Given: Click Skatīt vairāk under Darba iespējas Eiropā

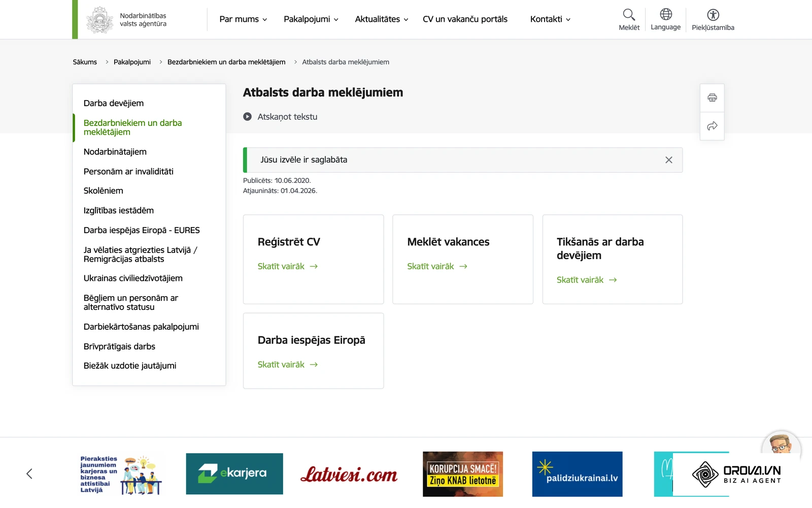Looking at the screenshot, I should point(288,365).
